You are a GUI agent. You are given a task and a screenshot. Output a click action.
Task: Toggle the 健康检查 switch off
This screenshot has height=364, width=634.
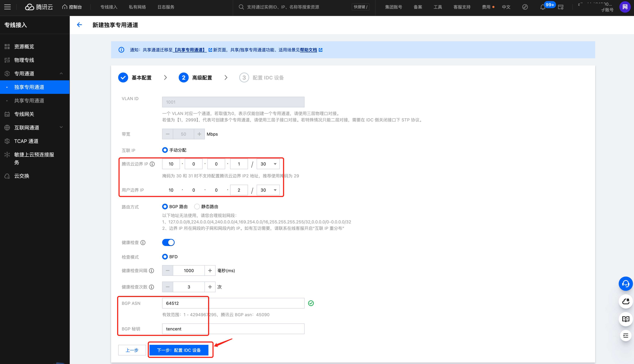[x=168, y=242]
